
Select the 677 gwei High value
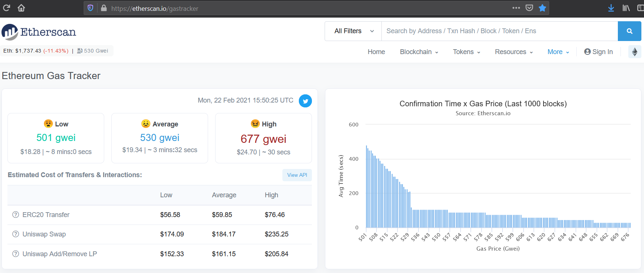[263, 139]
